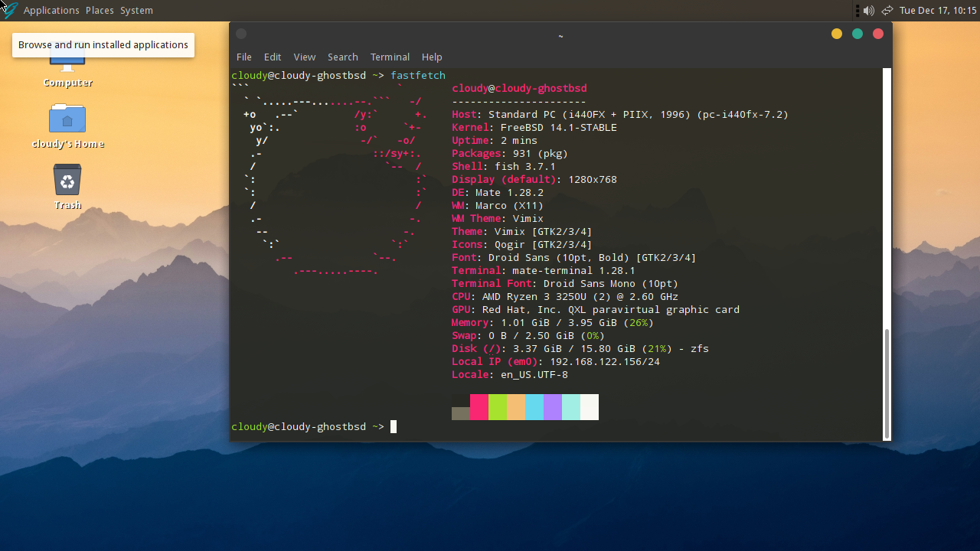980x551 pixels.
Task: Click the pink color block
Action: click(x=479, y=407)
